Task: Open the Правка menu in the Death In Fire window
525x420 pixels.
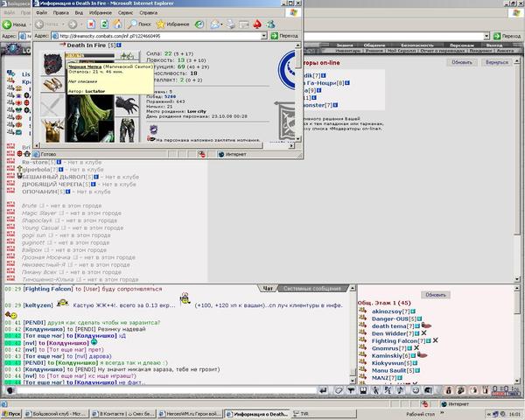Action: pos(60,13)
